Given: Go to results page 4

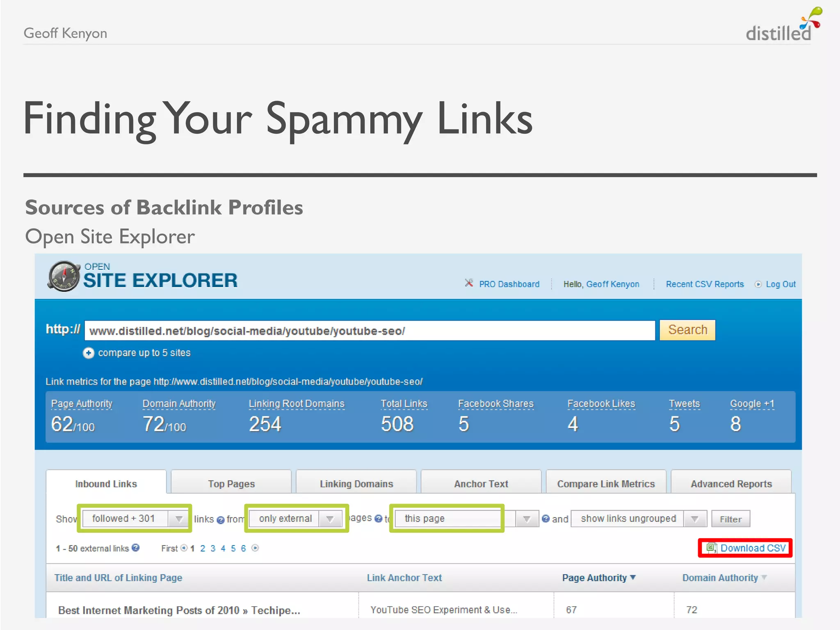Looking at the screenshot, I should pos(223,548).
